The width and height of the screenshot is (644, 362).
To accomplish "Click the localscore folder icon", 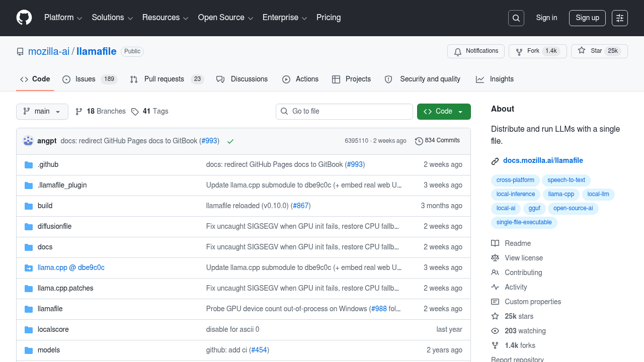I will point(29,330).
